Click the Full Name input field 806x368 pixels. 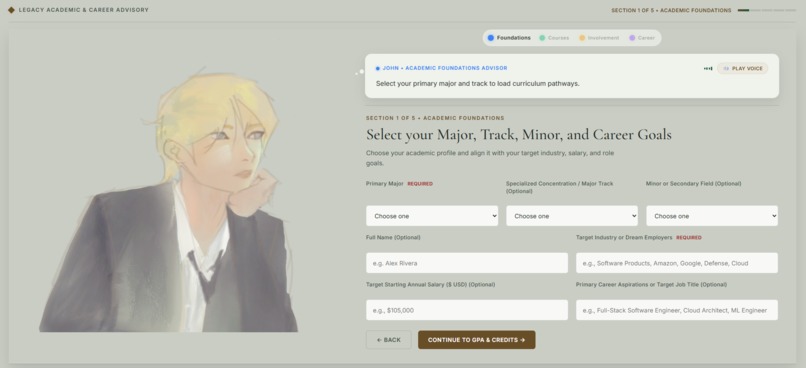[x=467, y=263]
